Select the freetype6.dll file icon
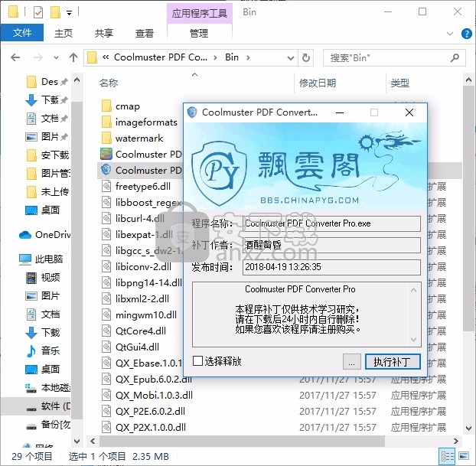Viewport: 476px width, 466px height. (x=106, y=186)
